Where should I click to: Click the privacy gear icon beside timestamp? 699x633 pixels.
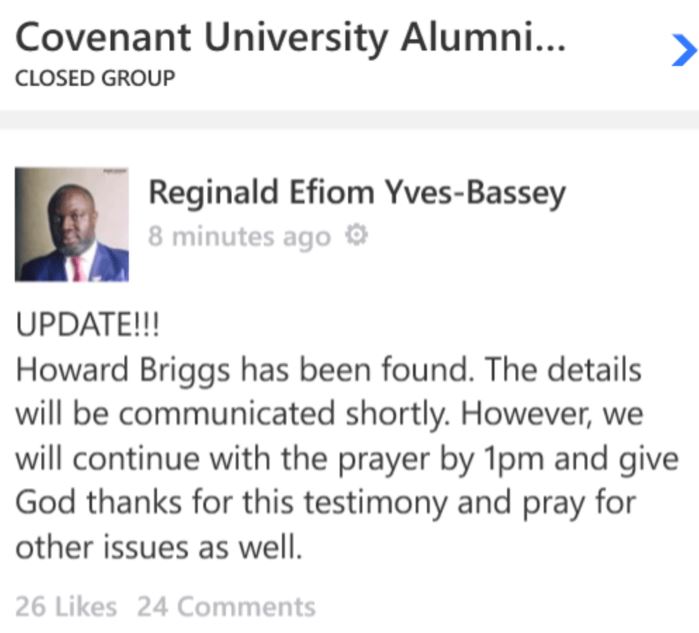pos(356,236)
